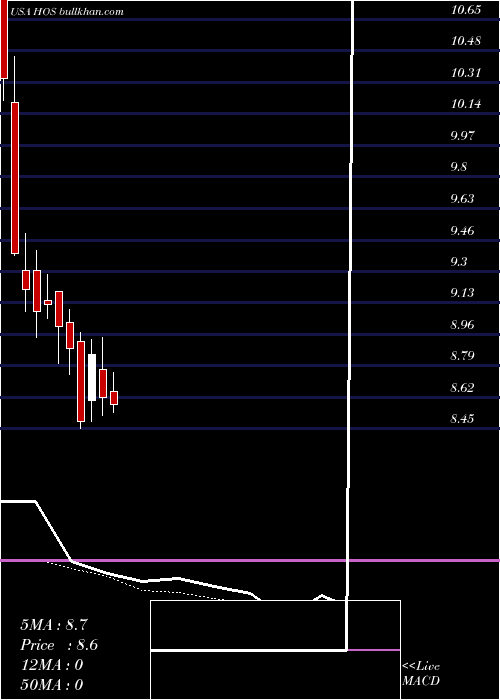Viewport: 500px width, 700px height.
Task: Click the 9.46 price axis label
Action: [x=462, y=231]
